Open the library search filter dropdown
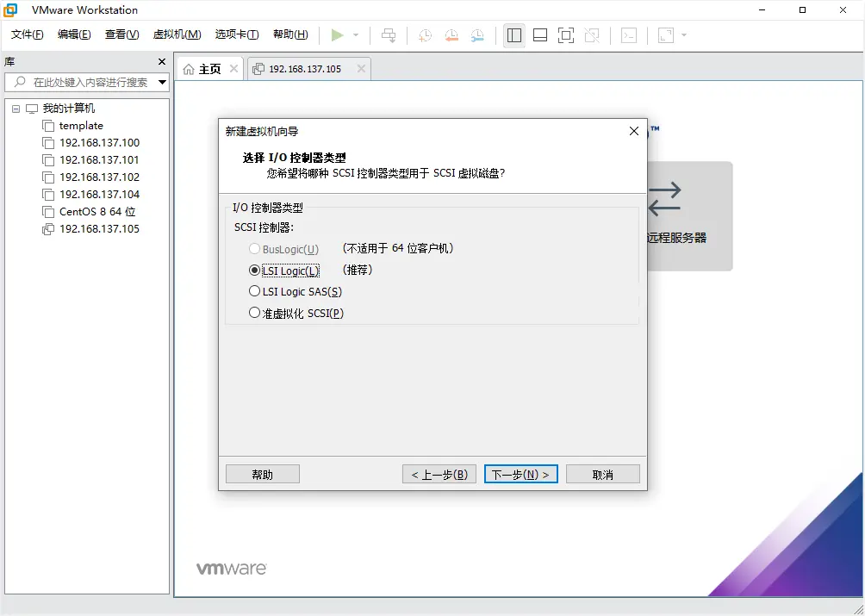The width and height of the screenshot is (865, 616). click(x=162, y=82)
